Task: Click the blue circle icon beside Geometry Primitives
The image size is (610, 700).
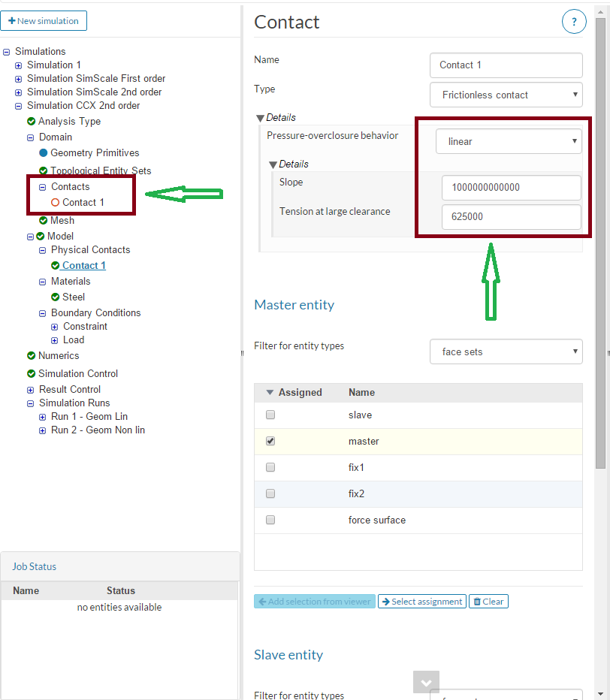Action: click(x=44, y=152)
